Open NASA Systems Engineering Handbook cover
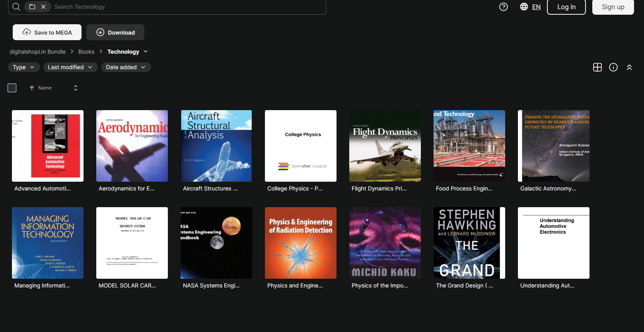644x332 pixels. 216,243
